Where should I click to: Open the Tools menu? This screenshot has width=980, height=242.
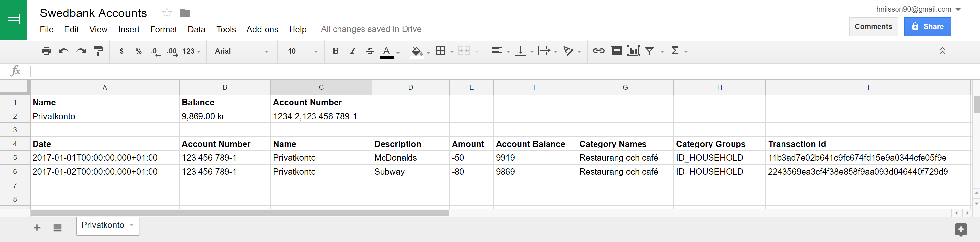226,29
